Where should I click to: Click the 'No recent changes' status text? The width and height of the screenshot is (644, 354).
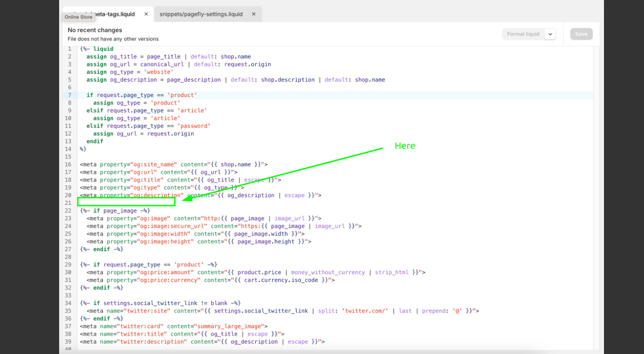pyautogui.click(x=95, y=30)
